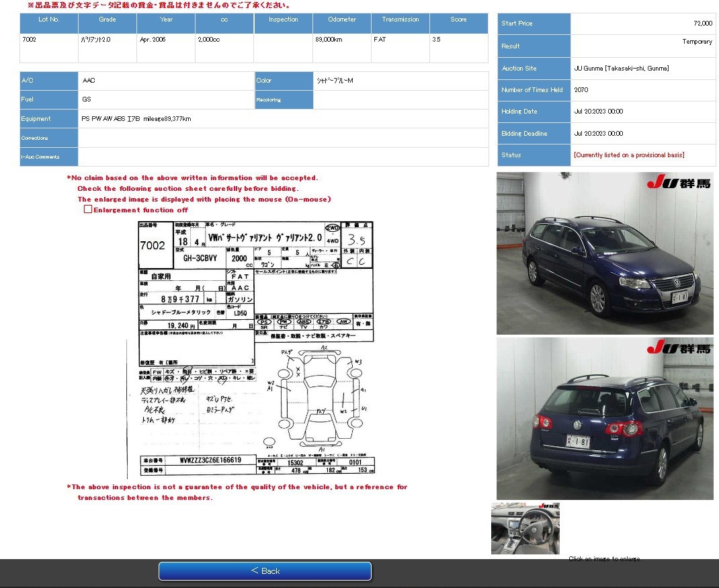The image size is (719, 588).
Task: Select the engine size 2,000cc cell
Action: click(x=224, y=48)
